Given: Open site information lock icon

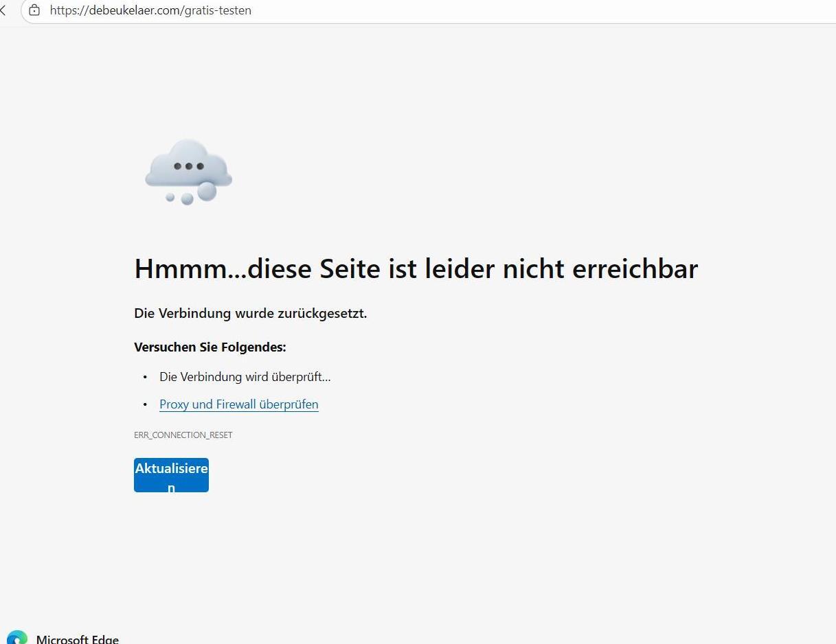Looking at the screenshot, I should pyautogui.click(x=34, y=10).
